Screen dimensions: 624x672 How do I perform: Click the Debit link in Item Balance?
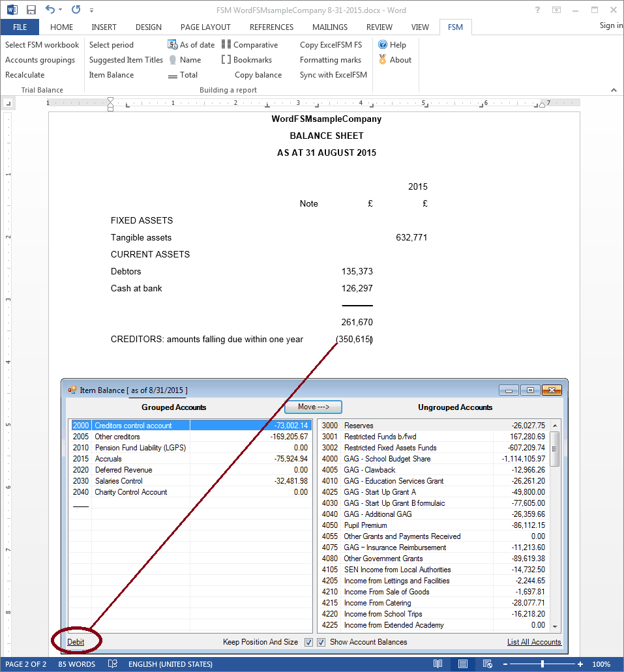[76, 642]
